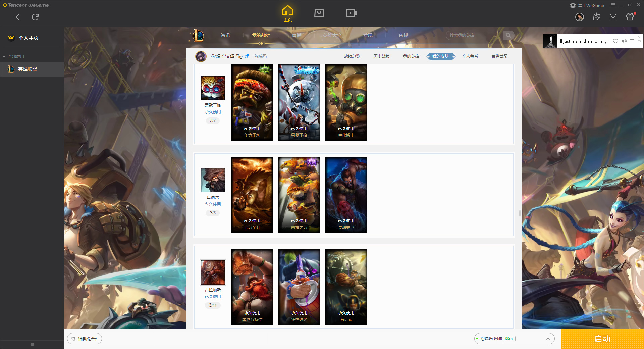The image size is (644, 349).
Task: Open the video live icon in top bar
Action: [351, 13]
